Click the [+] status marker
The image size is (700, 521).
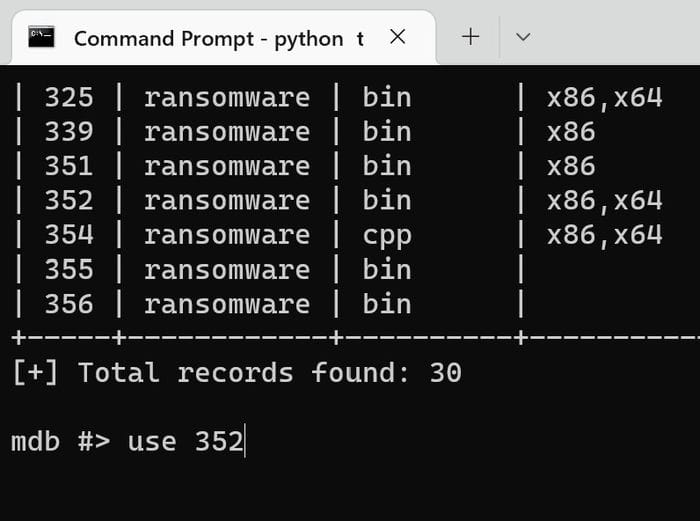(x=35, y=373)
